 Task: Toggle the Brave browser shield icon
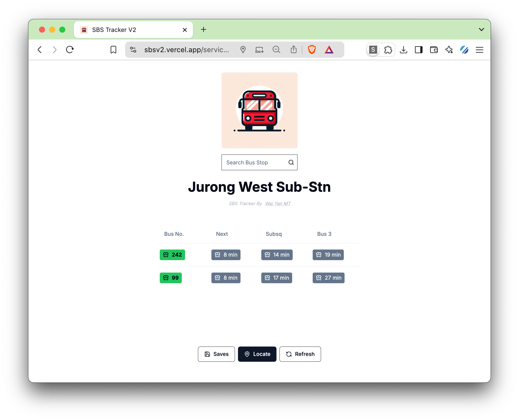click(x=312, y=49)
